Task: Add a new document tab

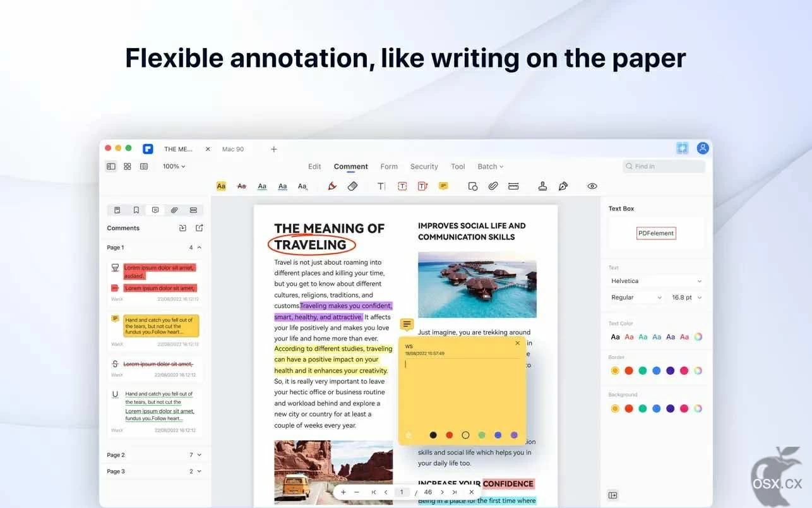Action: (x=274, y=149)
